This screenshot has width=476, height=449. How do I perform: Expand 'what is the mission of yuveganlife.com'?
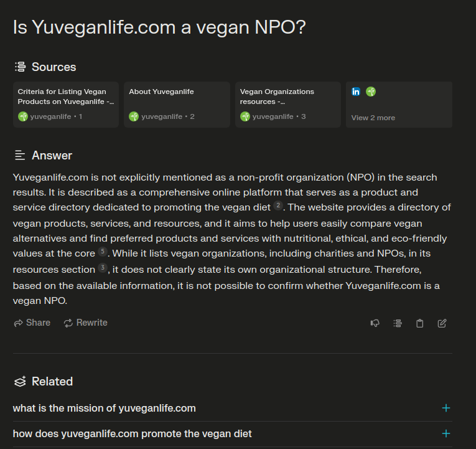[x=232, y=408]
